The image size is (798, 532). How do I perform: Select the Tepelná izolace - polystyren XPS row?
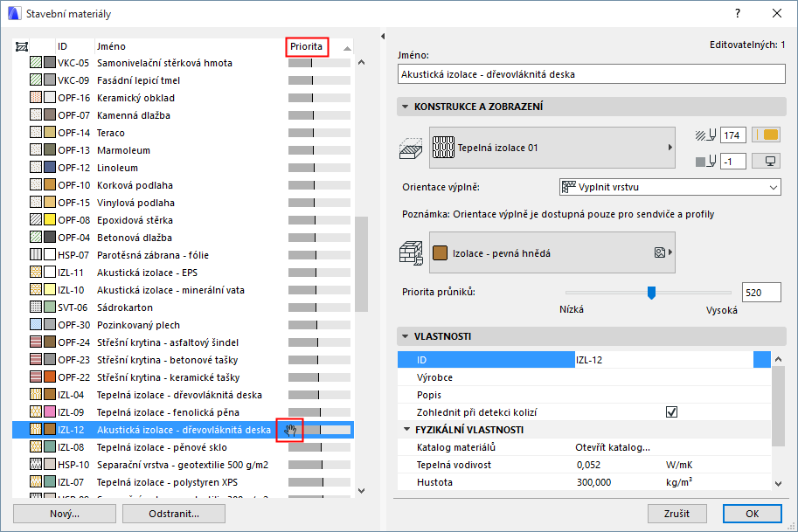[184, 482]
